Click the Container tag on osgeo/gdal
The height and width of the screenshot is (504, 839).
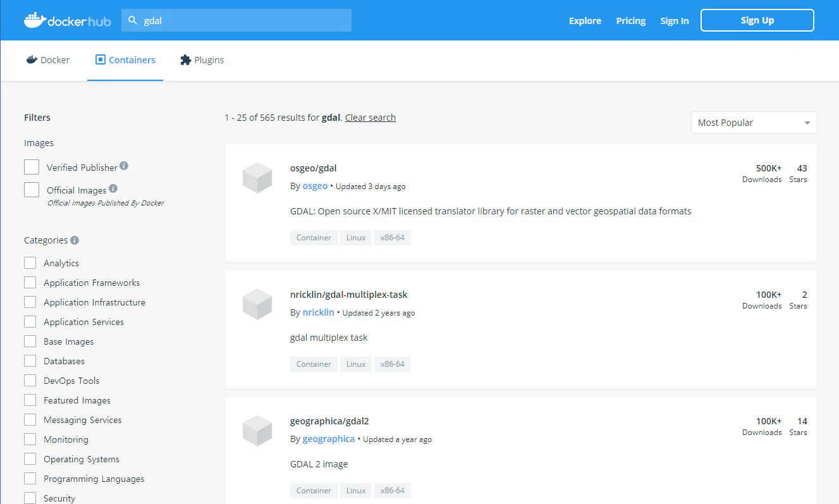(x=314, y=238)
